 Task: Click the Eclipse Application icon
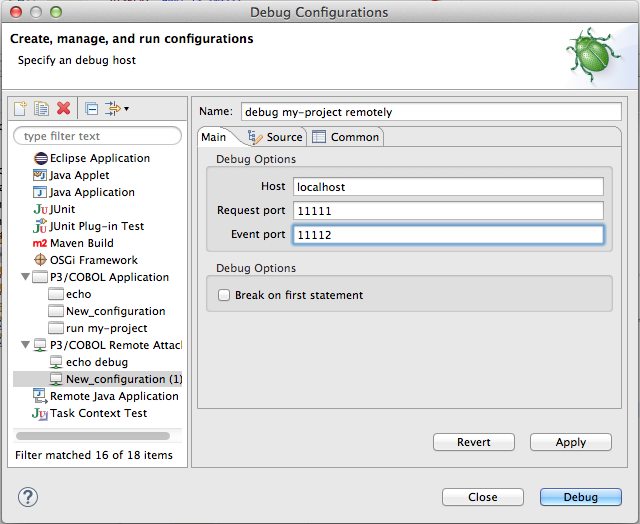pos(41,158)
